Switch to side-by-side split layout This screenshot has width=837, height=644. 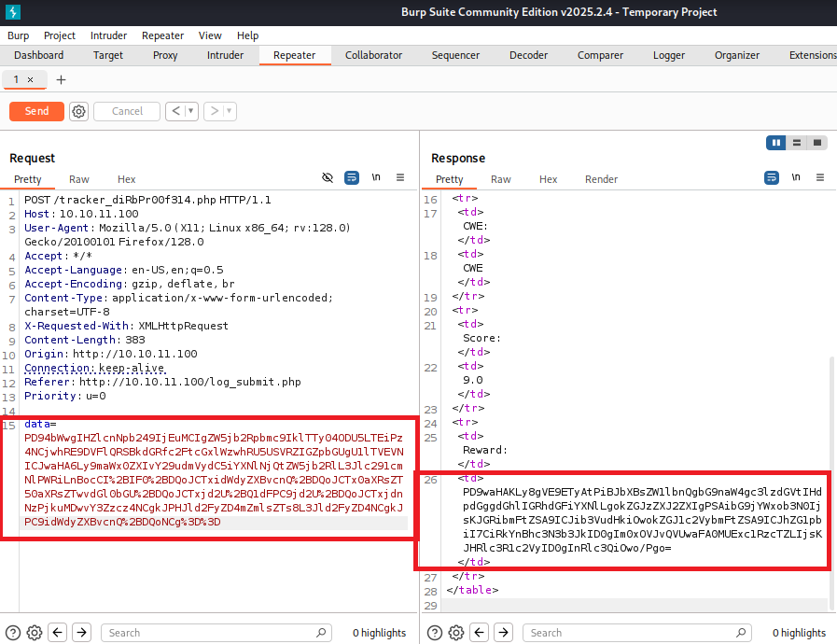(x=775, y=143)
